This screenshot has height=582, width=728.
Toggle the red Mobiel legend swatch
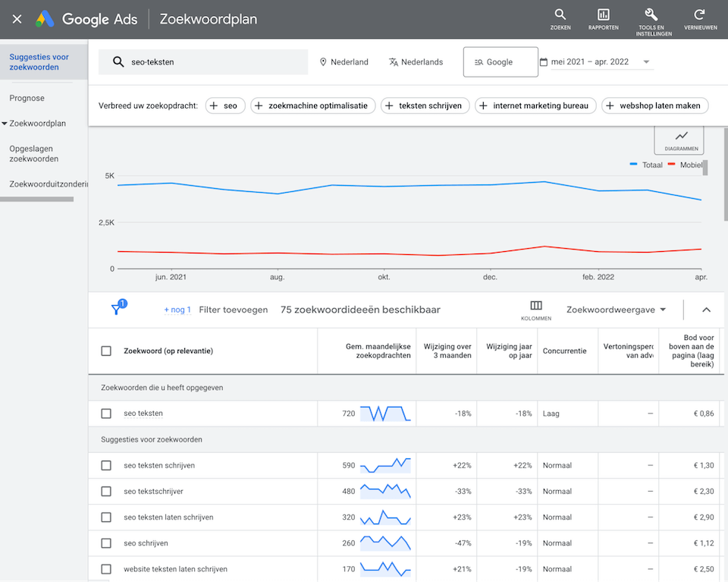coord(671,164)
